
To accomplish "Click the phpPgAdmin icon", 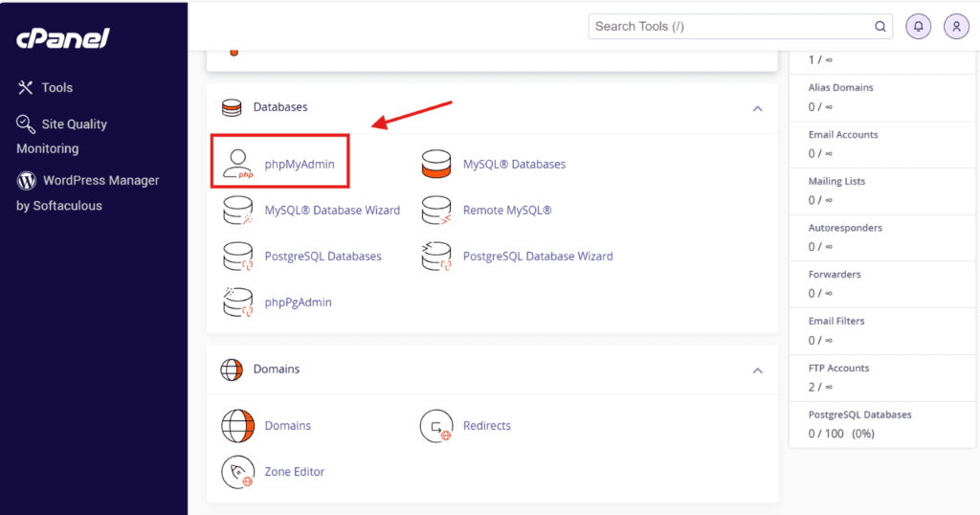I will pyautogui.click(x=238, y=302).
